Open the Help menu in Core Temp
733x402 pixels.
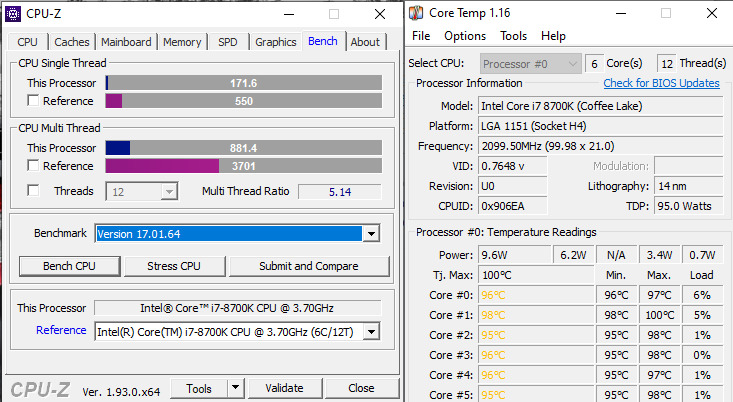tap(553, 36)
